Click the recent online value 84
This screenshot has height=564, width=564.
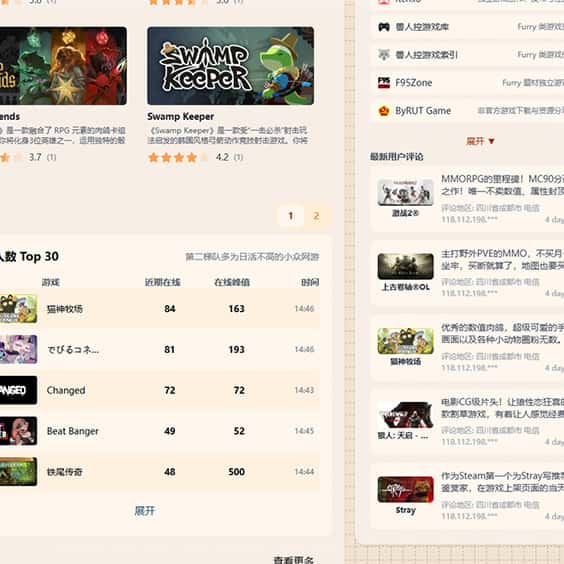point(170,309)
